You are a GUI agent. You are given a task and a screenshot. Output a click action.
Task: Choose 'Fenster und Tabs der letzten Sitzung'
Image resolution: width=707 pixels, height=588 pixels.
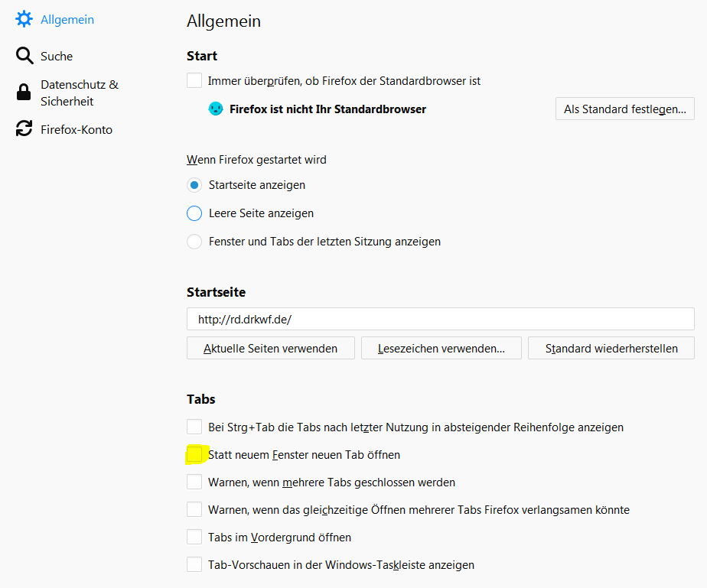coord(194,242)
